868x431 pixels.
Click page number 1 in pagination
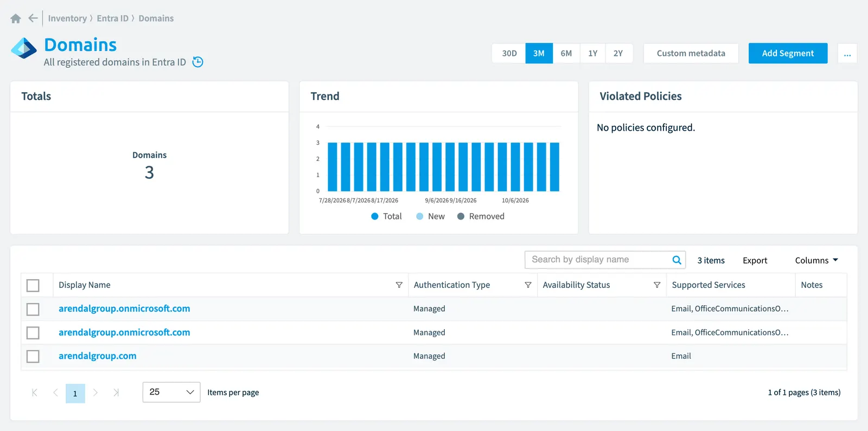(x=75, y=394)
